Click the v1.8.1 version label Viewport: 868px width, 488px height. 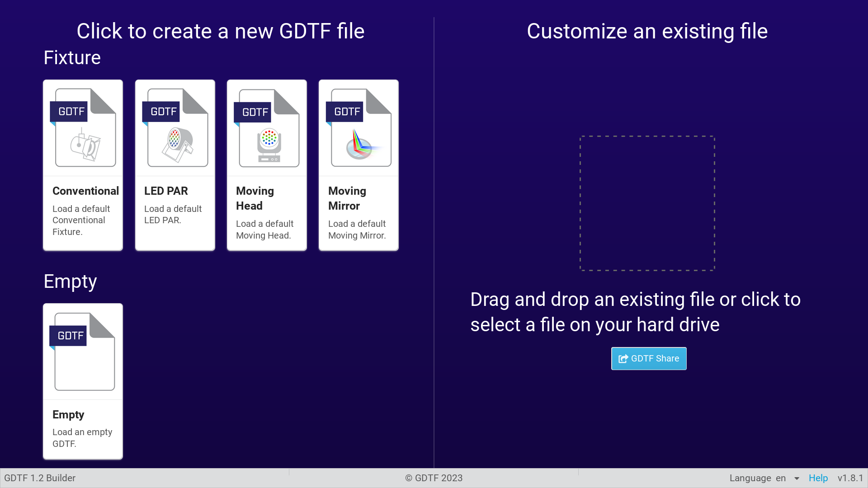[850, 478]
